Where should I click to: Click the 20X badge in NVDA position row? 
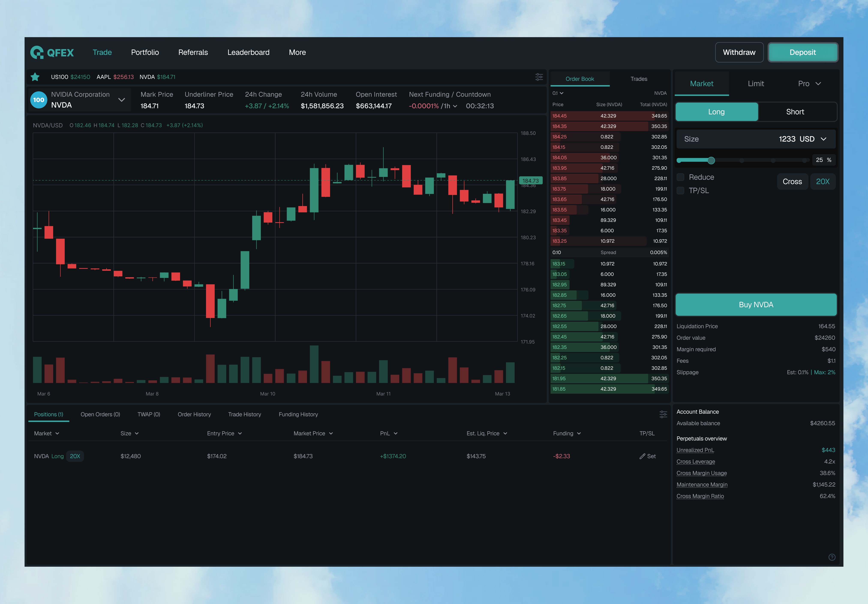[75, 456]
